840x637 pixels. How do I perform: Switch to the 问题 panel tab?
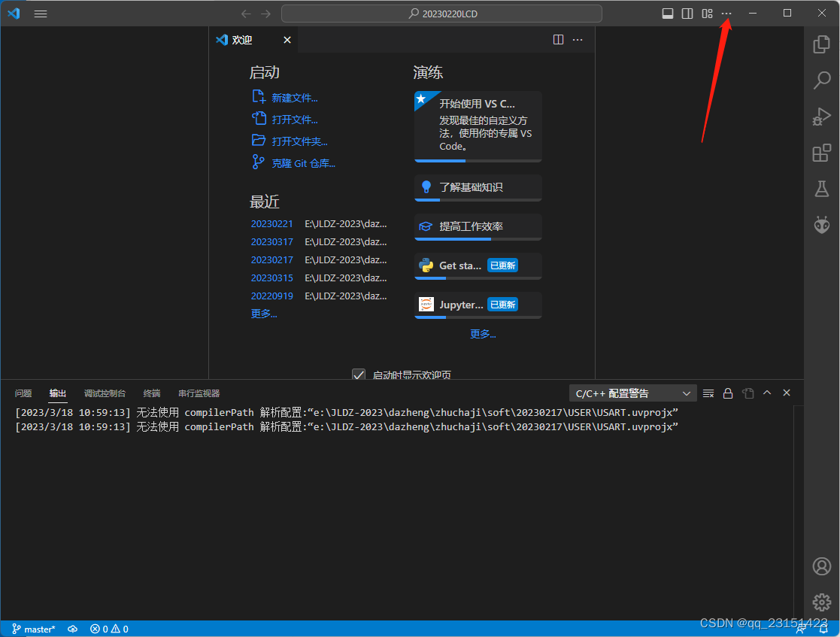[x=23, y=393]
